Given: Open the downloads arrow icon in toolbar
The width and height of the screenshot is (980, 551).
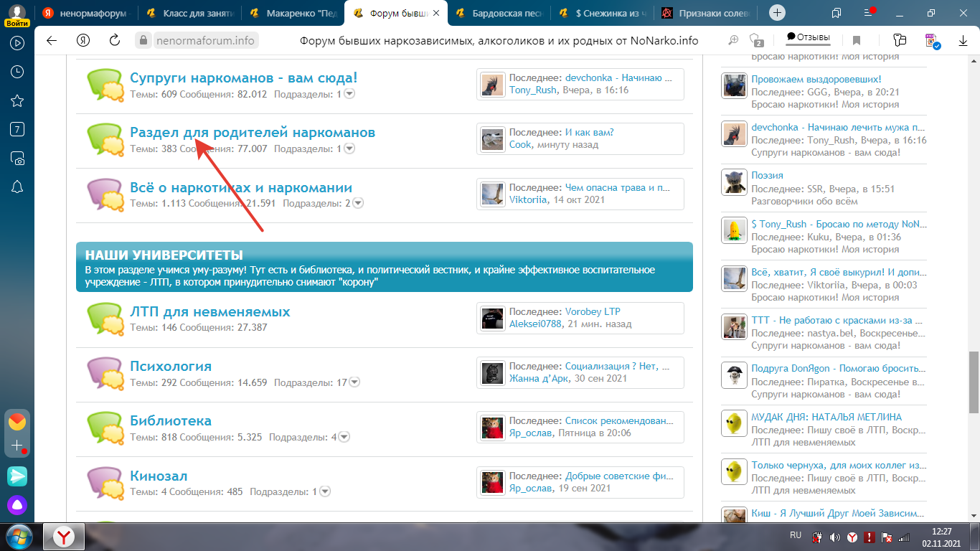Looking at the screenshot, I should tap(963, 41).
